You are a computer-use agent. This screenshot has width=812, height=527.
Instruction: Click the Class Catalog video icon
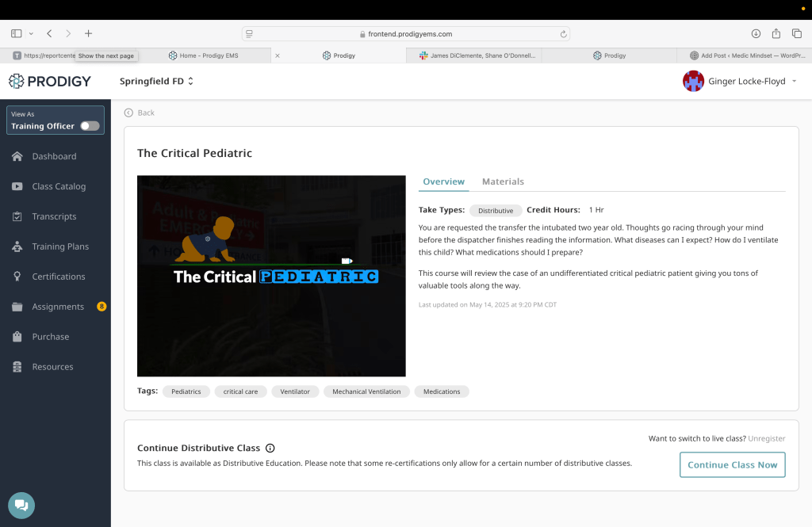[x=17, y=186]
